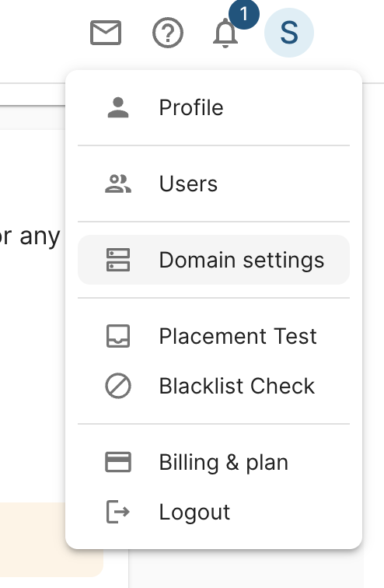
Task: Show notifications via the bell icon
Action: point(225,33)
